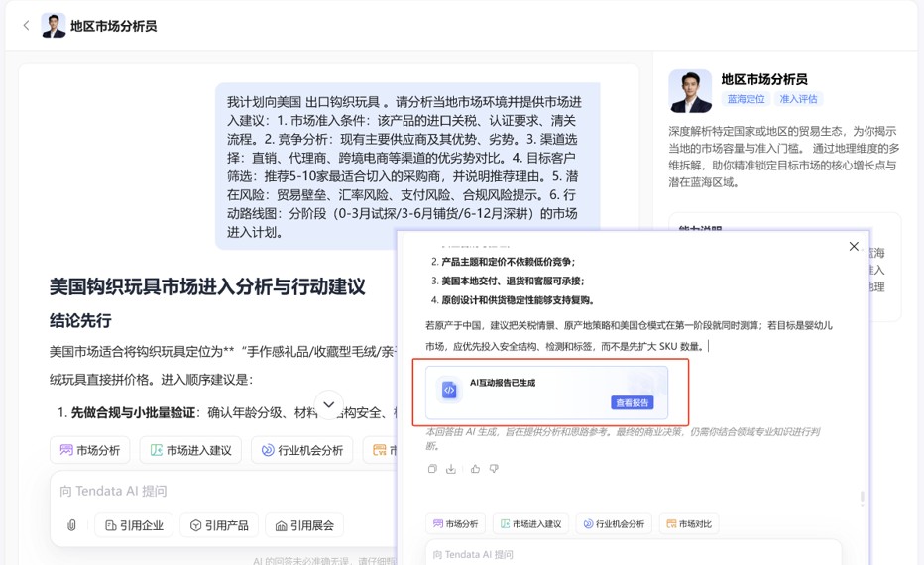Viewport: 924px width, 565px height.
Task: Select the 蓝海定位 tag
Action: (746, 99)
